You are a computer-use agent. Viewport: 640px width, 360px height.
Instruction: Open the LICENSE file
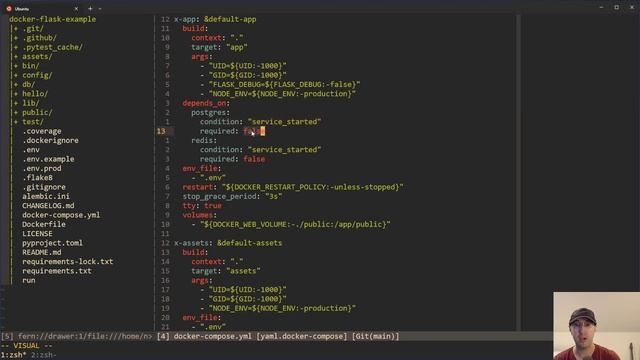[x=37, y=234]
